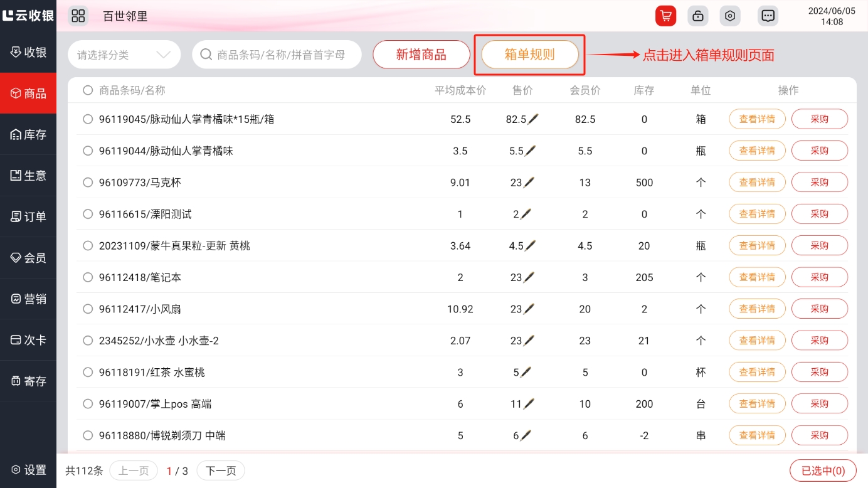Open the 已选中(0) selected items list
The image size is (868, 488).
click(823, 470)
